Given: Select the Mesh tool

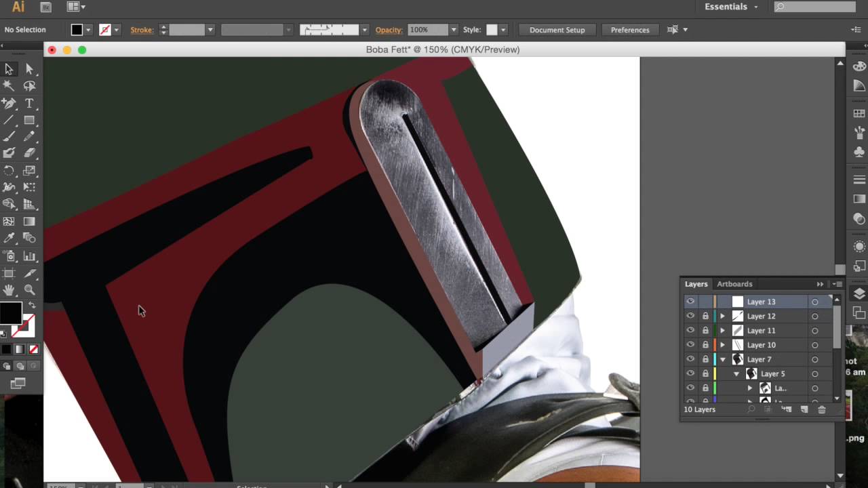Looking at the screenshot, I should (x=9, y=222).
